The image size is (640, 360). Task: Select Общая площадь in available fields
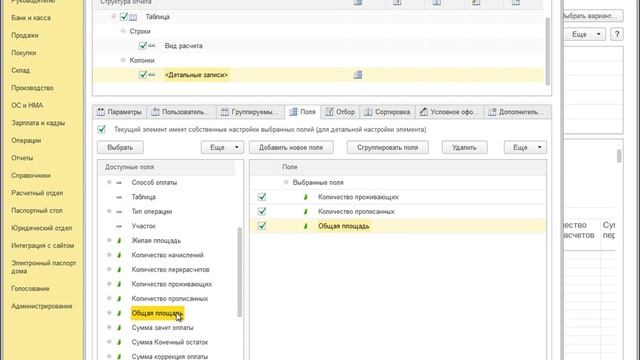[157, 313]
